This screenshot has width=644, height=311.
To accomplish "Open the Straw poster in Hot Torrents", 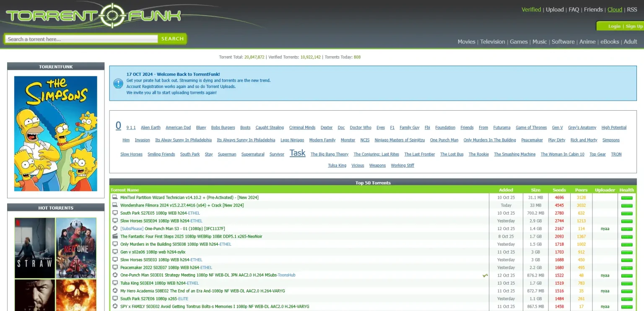I will coord(35,248).
